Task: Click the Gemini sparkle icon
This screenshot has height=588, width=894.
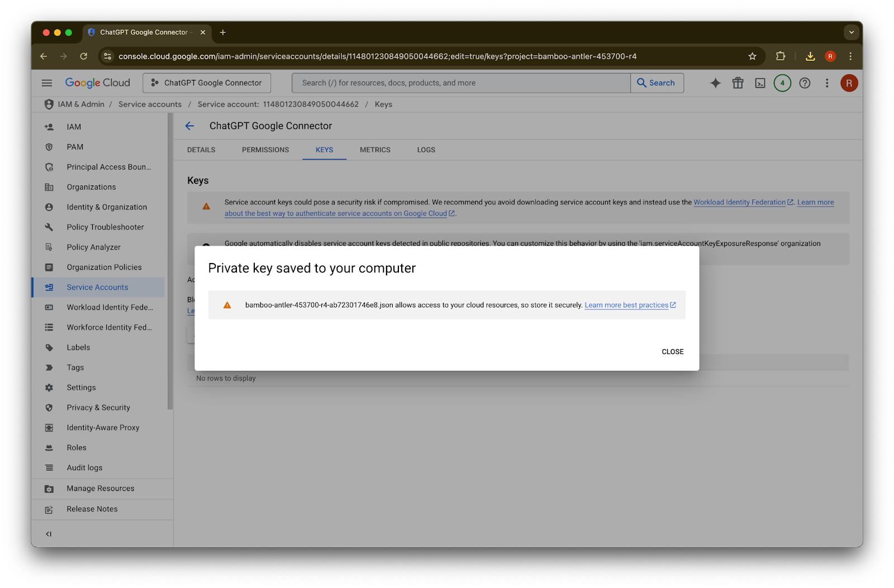Action: pyautogui.click(x=715, y=83)
